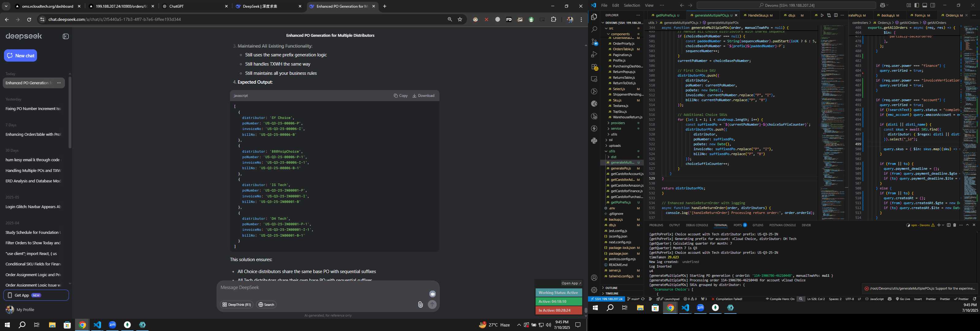Click DeepSeek send message arrow button
980x331 pixels.
tap(432, 304)
